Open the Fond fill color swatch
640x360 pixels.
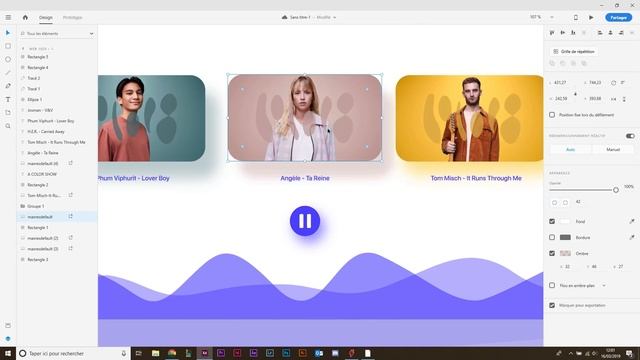[565, 221]
